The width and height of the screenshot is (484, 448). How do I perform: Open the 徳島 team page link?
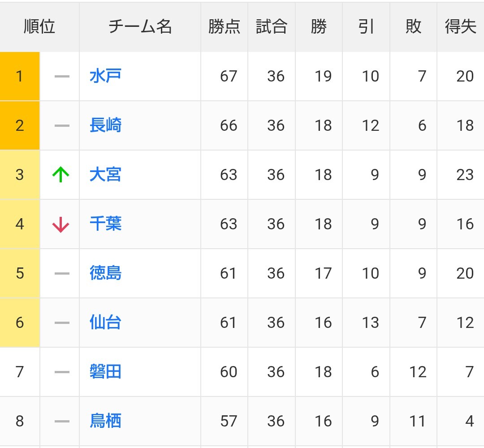(x=105, y=273)
